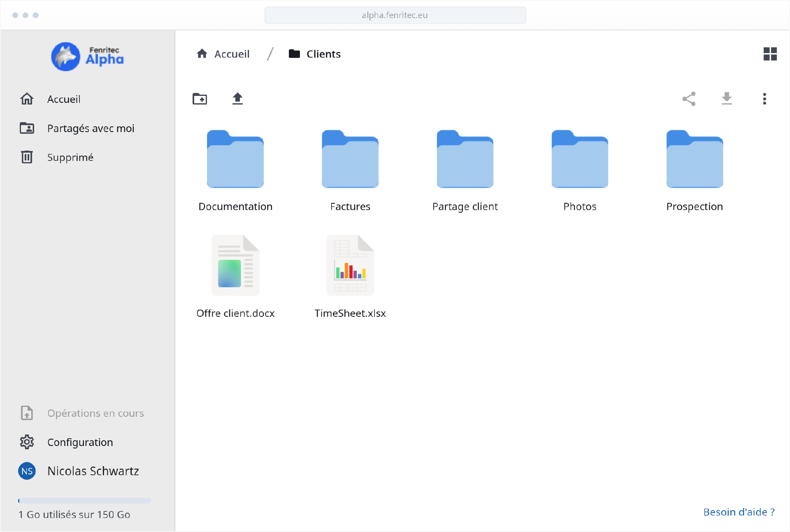Navigate to Accueil via breadcrumb
790x532 pixels.
[x=232, y=54]
